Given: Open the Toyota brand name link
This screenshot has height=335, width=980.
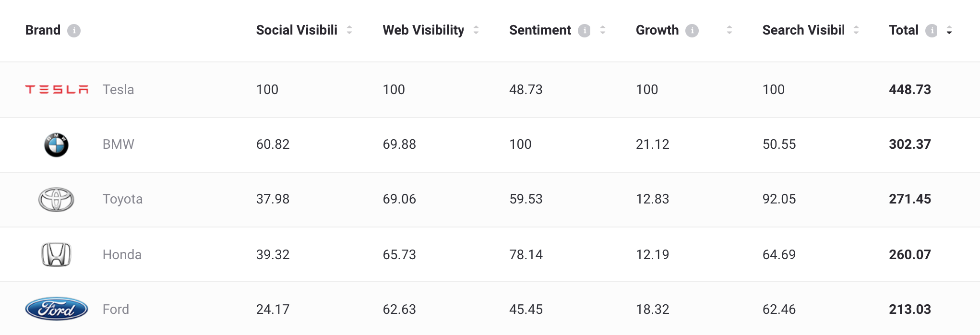Looking at the screenshot, I should pos(122,199).
